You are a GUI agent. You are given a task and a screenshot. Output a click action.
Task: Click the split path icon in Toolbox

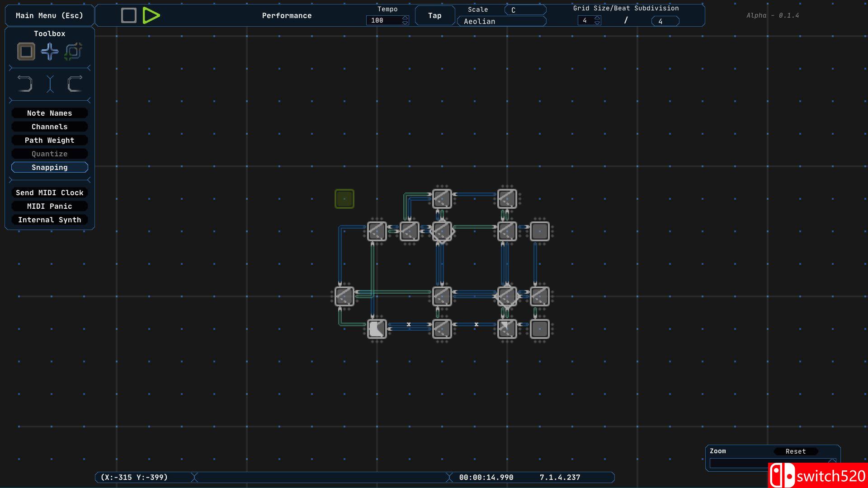[x=50, y=84]
